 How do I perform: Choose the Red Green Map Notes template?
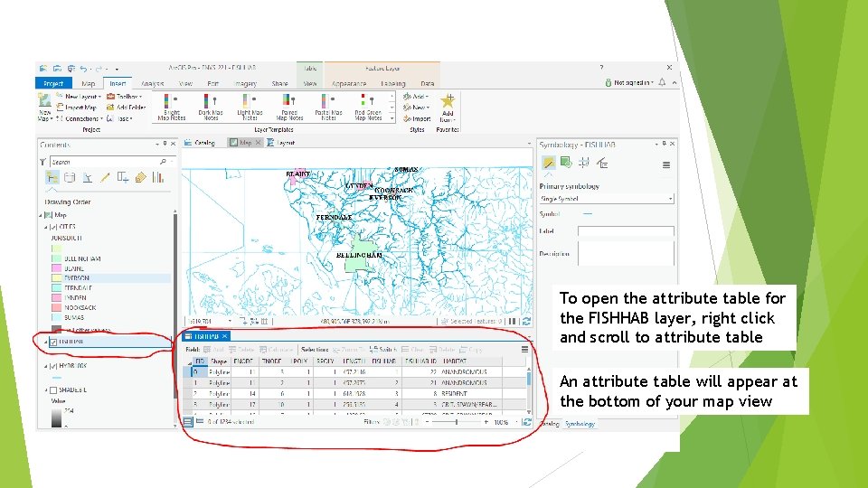tap(368, 107)
